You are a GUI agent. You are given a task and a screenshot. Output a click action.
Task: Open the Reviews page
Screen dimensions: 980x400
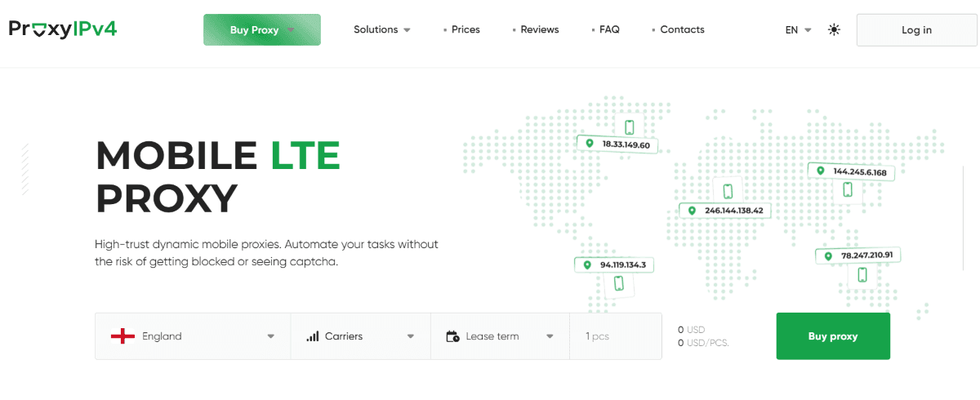(539, 29)
